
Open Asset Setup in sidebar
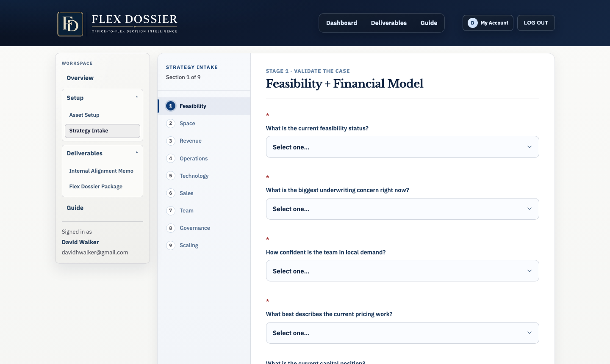[84, 115]
